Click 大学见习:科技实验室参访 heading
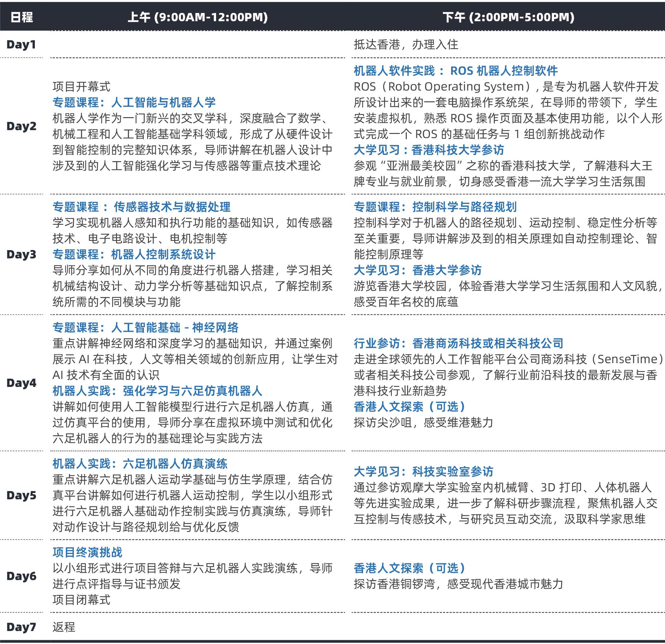665x644 pixels. click(424, 472)
